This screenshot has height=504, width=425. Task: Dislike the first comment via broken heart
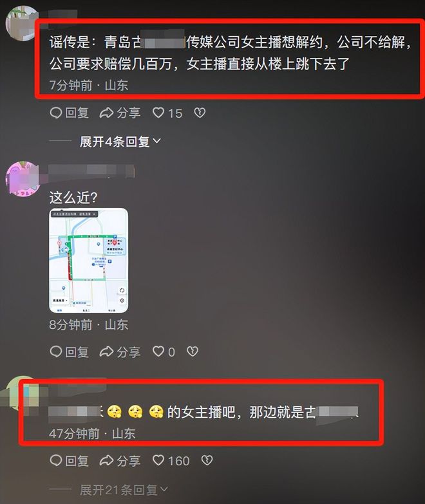click(x=200, y=113)
